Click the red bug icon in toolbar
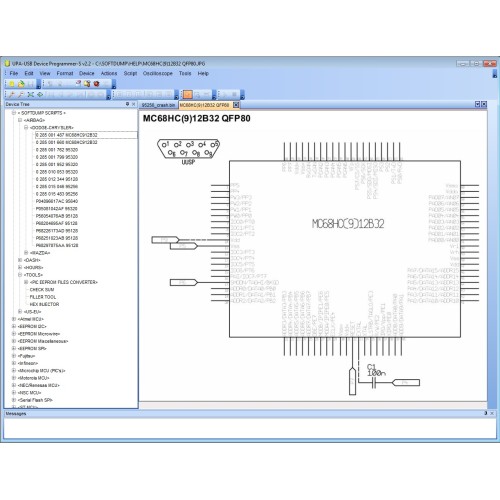Screen dimensions: 500x500 point(97,84)
